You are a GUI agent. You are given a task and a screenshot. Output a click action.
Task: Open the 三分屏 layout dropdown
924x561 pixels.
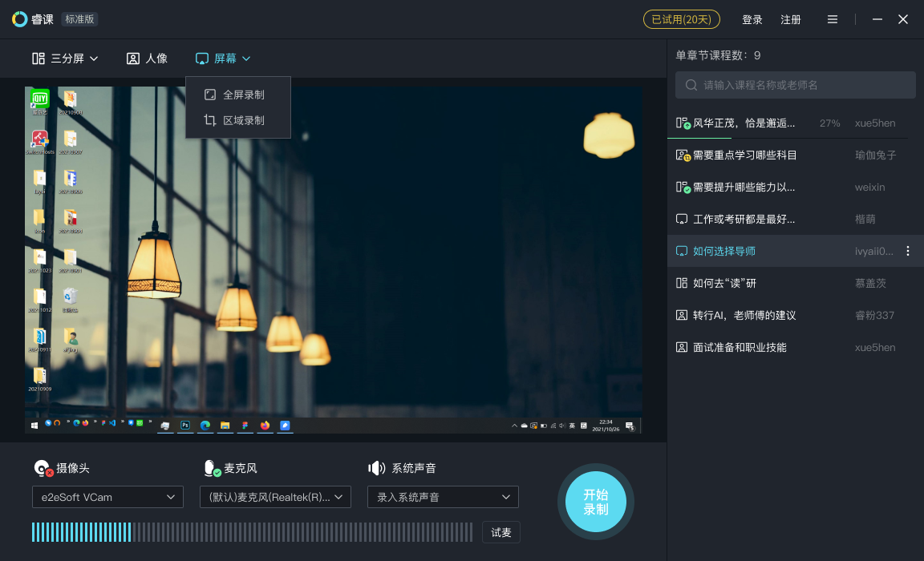point(65,59)
